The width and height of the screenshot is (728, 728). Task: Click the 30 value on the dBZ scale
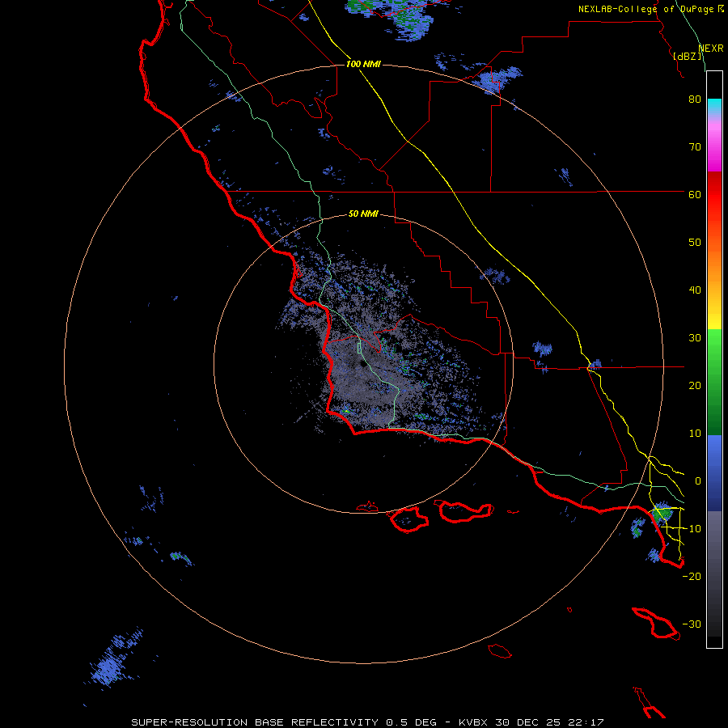click(695, 338)
